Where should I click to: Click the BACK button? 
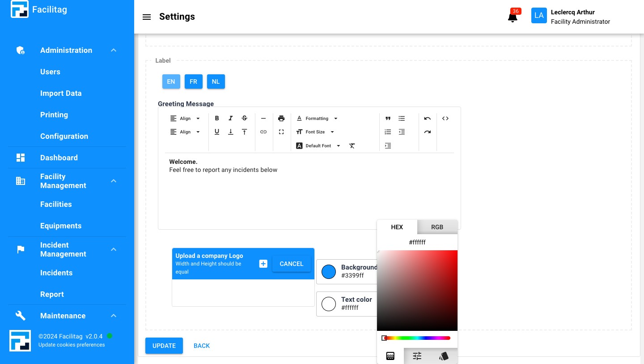click(x=202, y=346)
